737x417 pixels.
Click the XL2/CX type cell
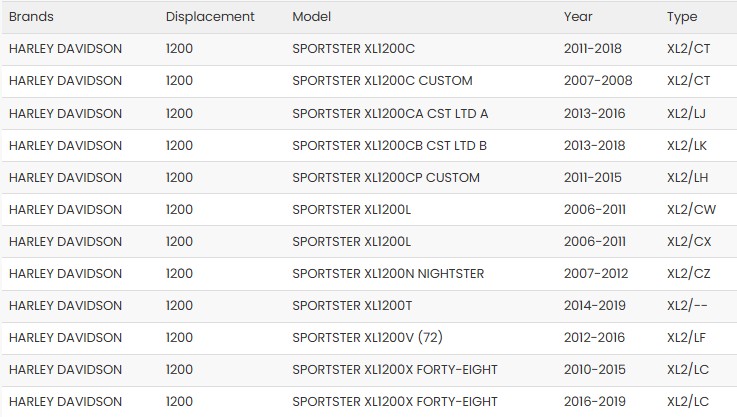click(x=691, y=242)
